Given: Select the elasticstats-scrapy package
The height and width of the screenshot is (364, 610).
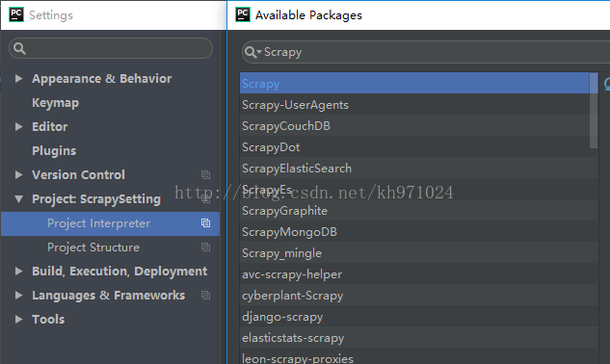Looking at the screenshot, I should point(419,338).
